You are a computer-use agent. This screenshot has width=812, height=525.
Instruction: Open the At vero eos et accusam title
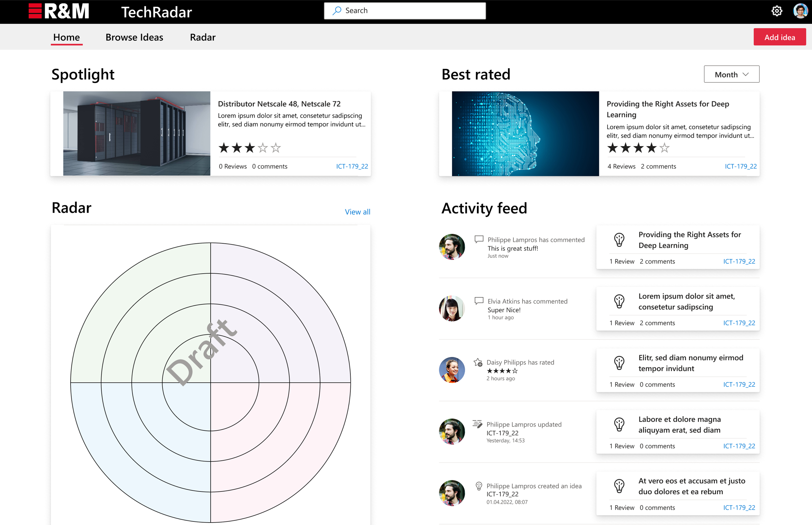[692, 486]
